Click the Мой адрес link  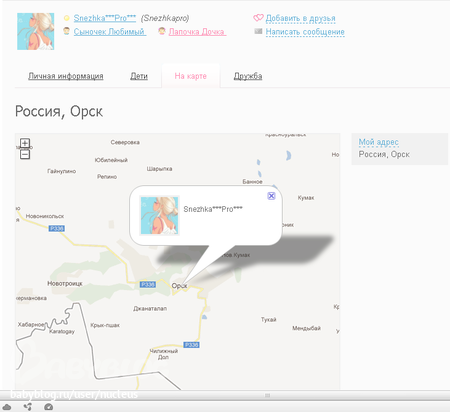coord(379,142)
